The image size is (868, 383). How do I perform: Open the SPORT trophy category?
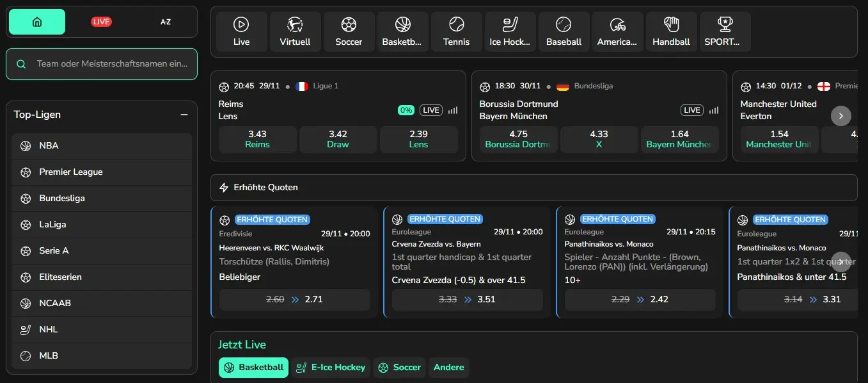pos(725,31)
